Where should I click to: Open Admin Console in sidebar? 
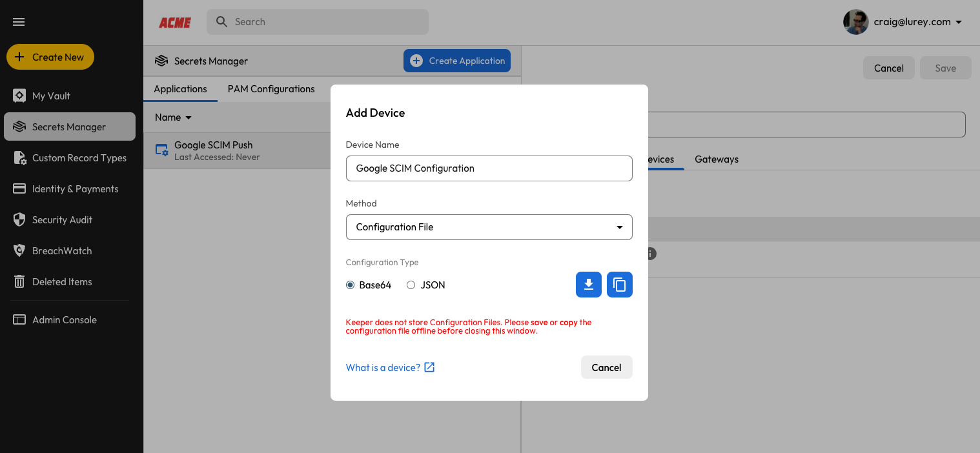[x=64, y=319]
